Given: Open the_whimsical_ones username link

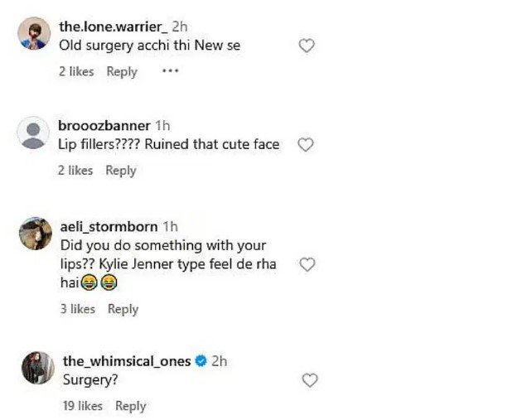Looking at the screenshot, I should point(127,361).
